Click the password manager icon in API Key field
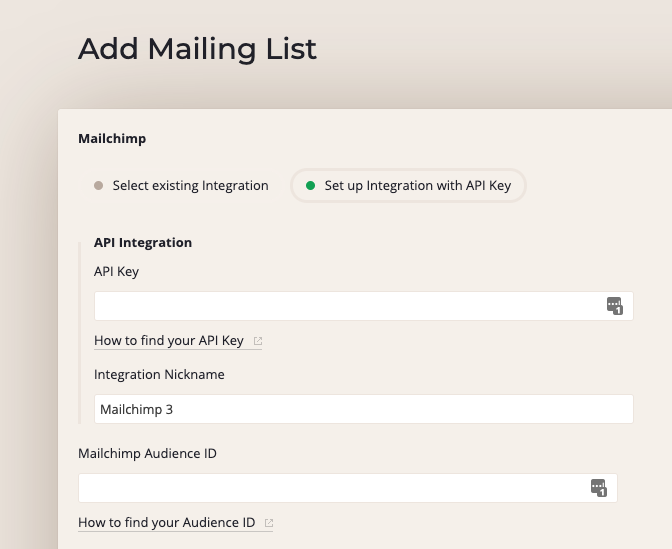The image size is (672, 549). (615, 306)
